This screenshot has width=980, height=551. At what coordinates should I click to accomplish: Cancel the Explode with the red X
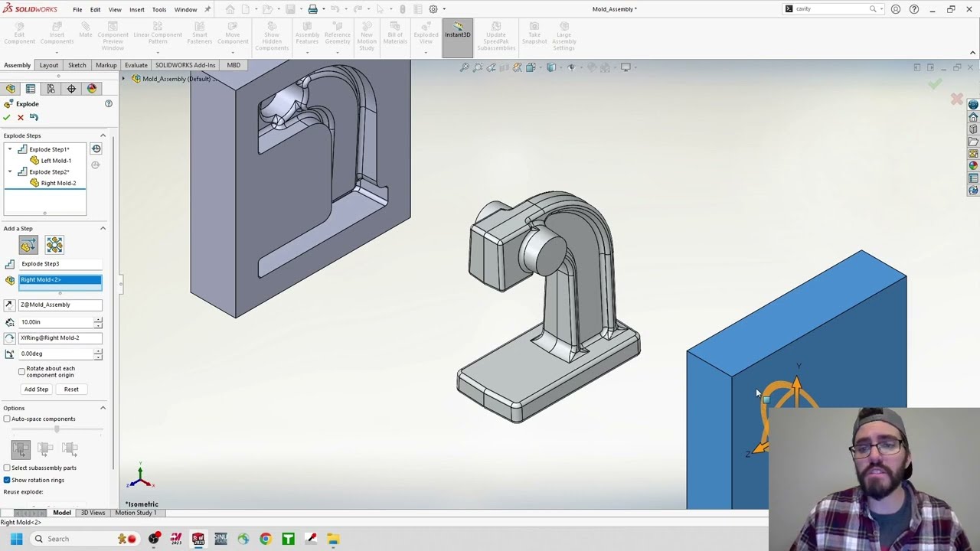pos(21,117)
